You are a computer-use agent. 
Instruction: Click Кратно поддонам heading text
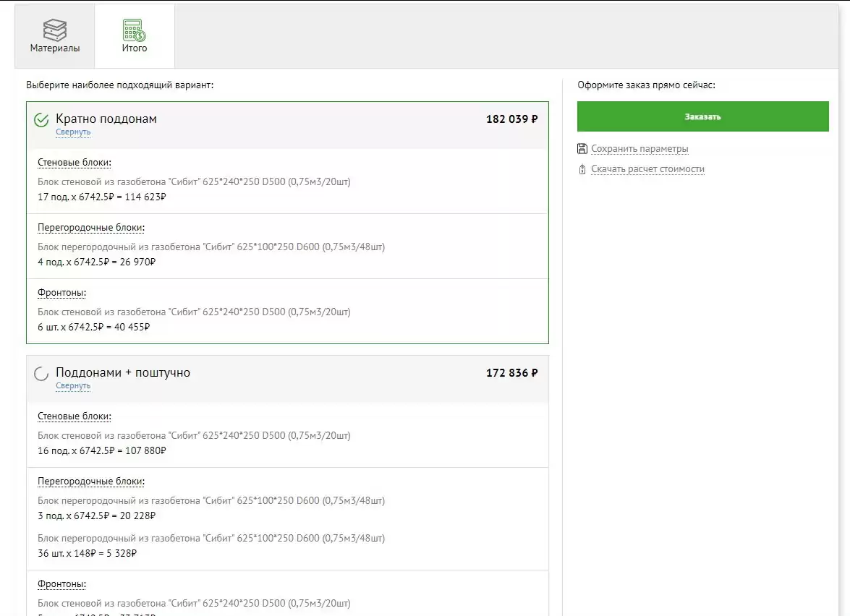106,119
